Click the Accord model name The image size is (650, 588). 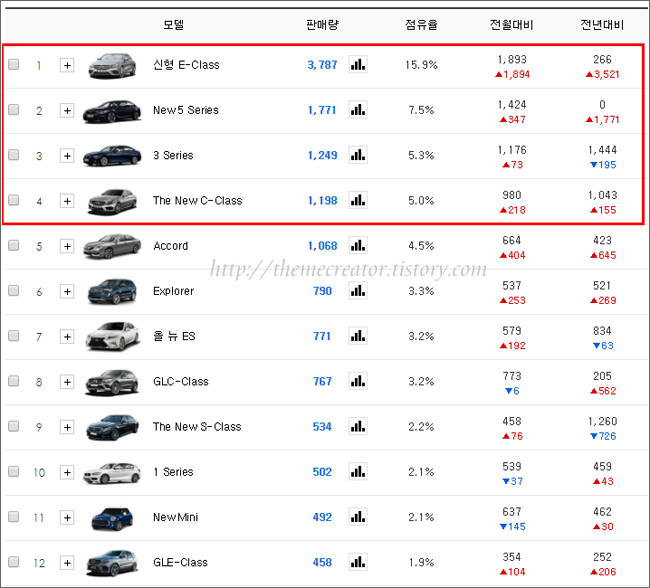coord(170,246)
